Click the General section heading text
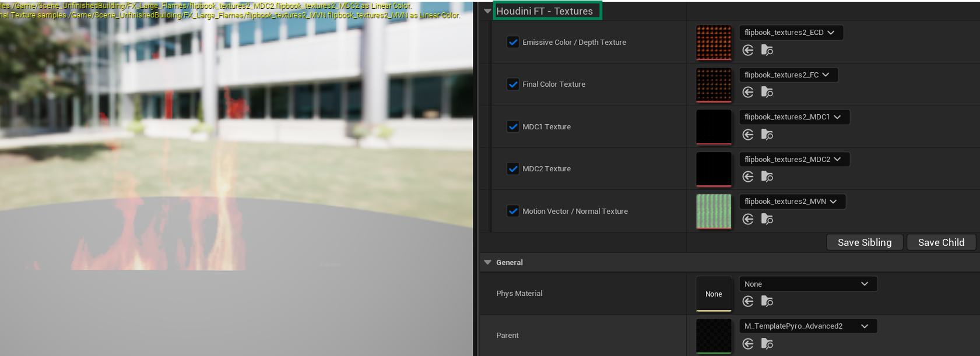Screen dimensions: 980x356 coord(510,262)
